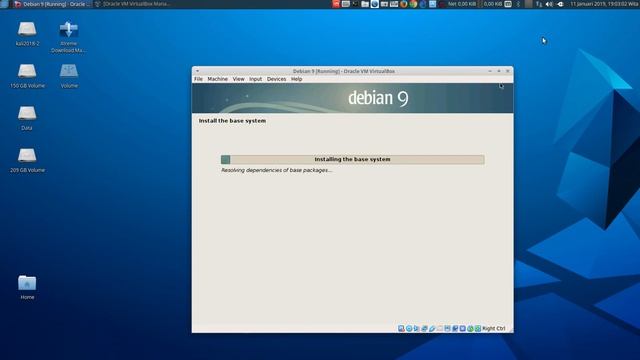Select the Xtreme Download Manager desktop icon
This screenshot has width=640, height=360.
[x=69, y=37]
